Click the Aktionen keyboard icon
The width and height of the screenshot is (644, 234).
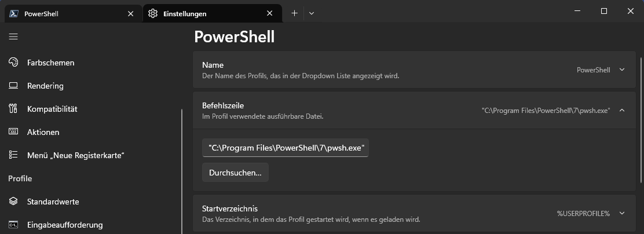13,132
